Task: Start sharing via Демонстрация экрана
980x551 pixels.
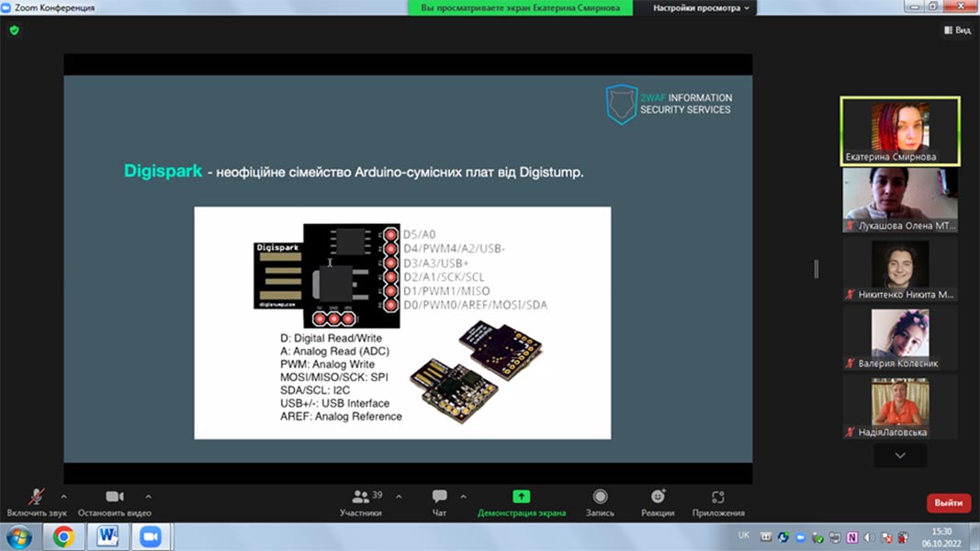Action: tap(522, 503)
